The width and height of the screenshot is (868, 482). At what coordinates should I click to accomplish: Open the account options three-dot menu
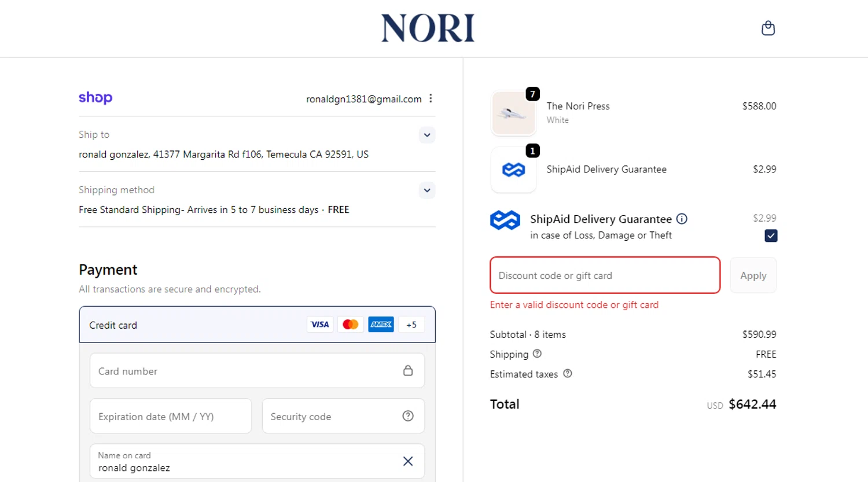click(431, 98)
